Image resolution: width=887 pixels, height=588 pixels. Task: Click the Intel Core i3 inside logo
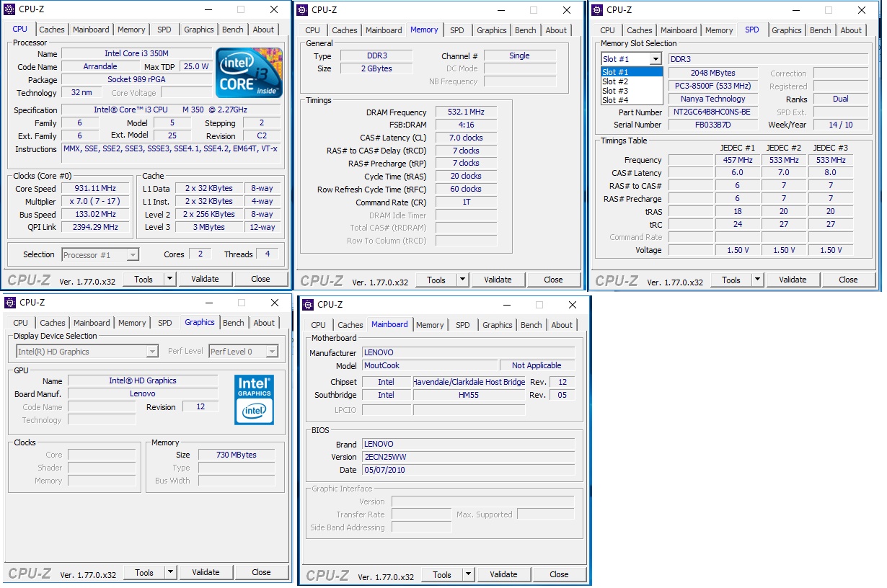pyautogui.click(x=249, y=73)
